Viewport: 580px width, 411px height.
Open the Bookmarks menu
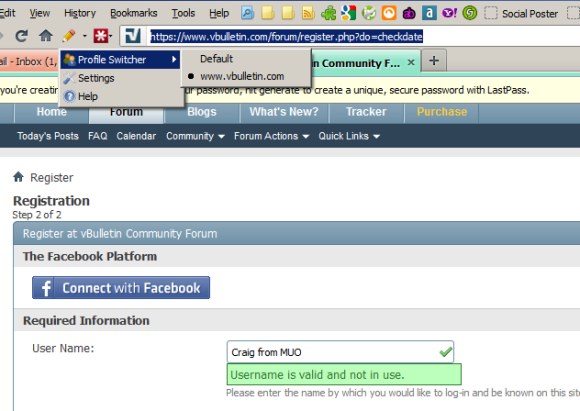[x=134, y=13]
